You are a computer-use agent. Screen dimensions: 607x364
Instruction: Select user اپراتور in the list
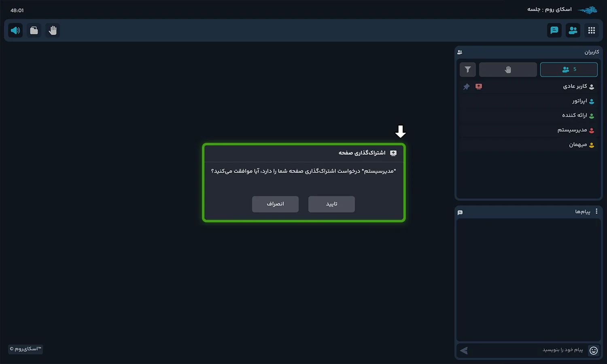528,101
